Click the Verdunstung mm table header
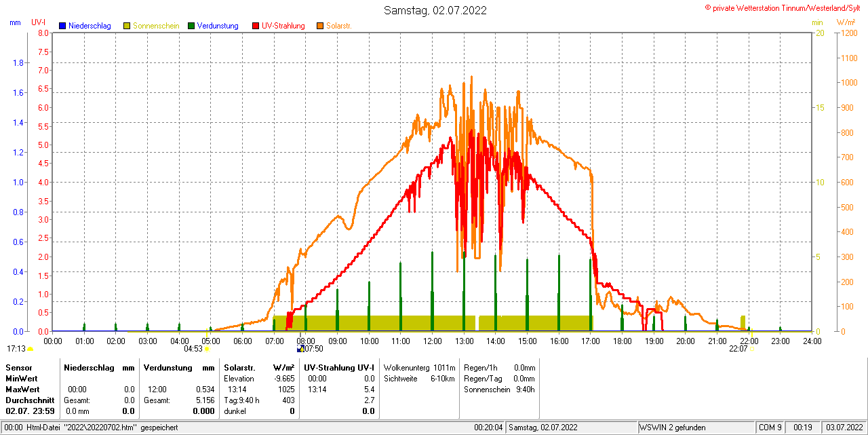 (179, 367)
